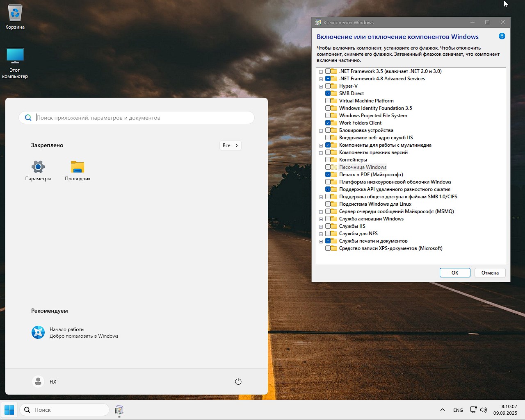Click the Отмена cancel button
The image size is (525, 420).
[x=490, y=272]
